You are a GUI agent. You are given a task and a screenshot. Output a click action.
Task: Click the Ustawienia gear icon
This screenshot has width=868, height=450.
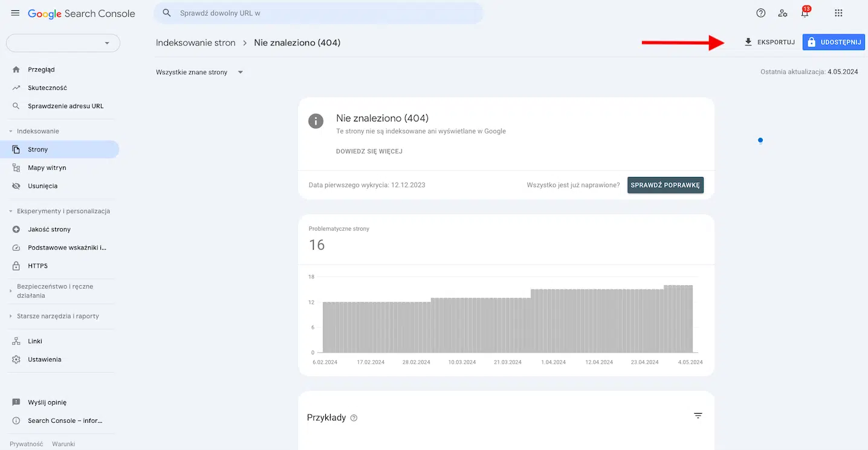[x=16, y=359]
